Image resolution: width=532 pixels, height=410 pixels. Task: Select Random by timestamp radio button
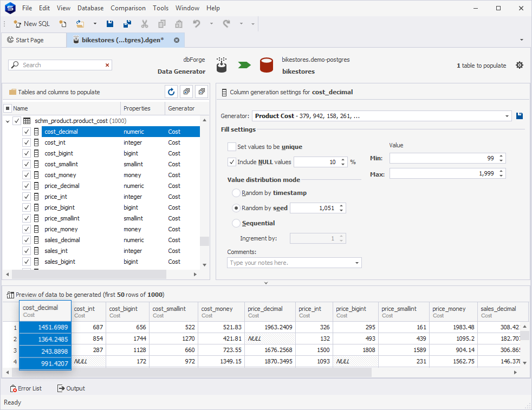pyautogui.click(x=236, y=193)
